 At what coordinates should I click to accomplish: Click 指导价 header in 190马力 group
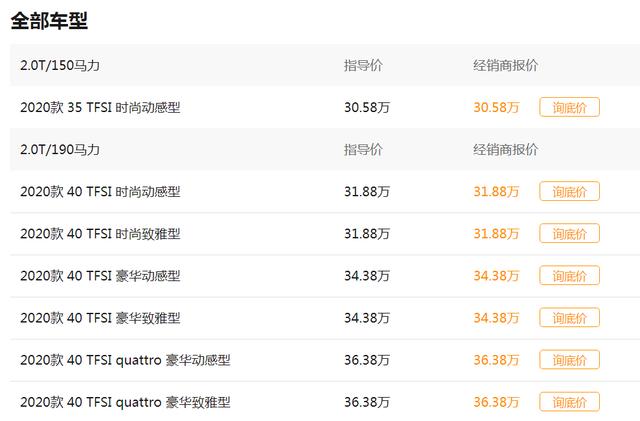click(x=363, y=149)
